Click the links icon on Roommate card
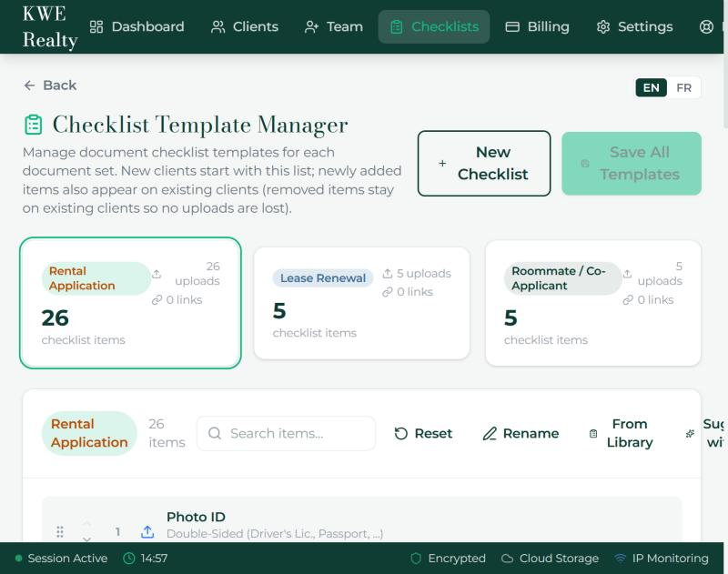Image resolution: width=728 pixels, height=574 pixels. (x=628, y=300)
